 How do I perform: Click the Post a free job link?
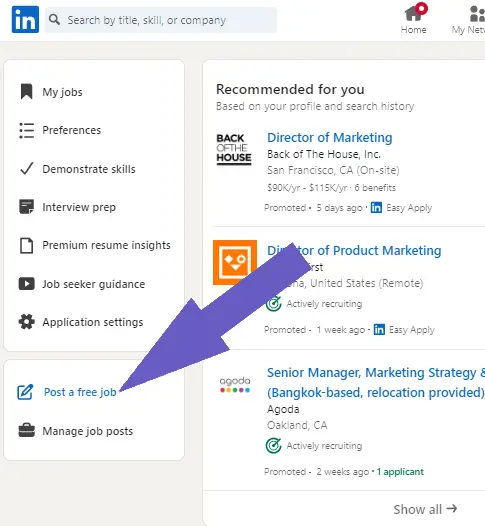[80, 392]
